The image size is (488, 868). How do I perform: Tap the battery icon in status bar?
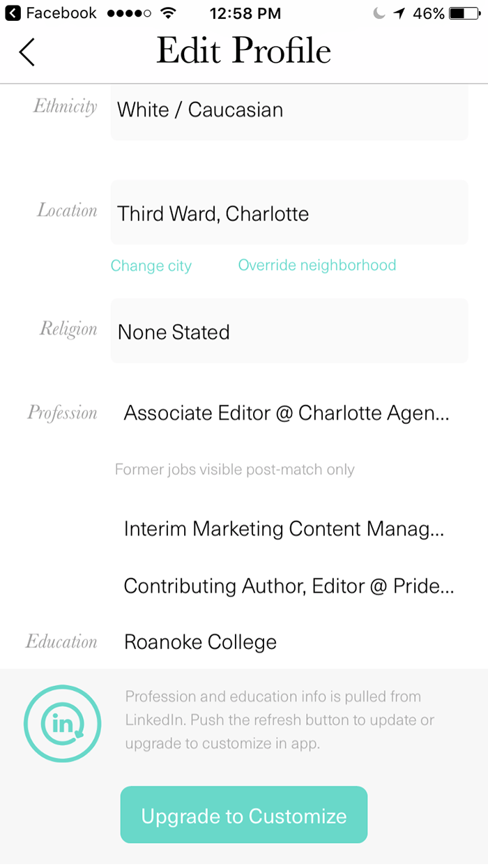point(464,13)
